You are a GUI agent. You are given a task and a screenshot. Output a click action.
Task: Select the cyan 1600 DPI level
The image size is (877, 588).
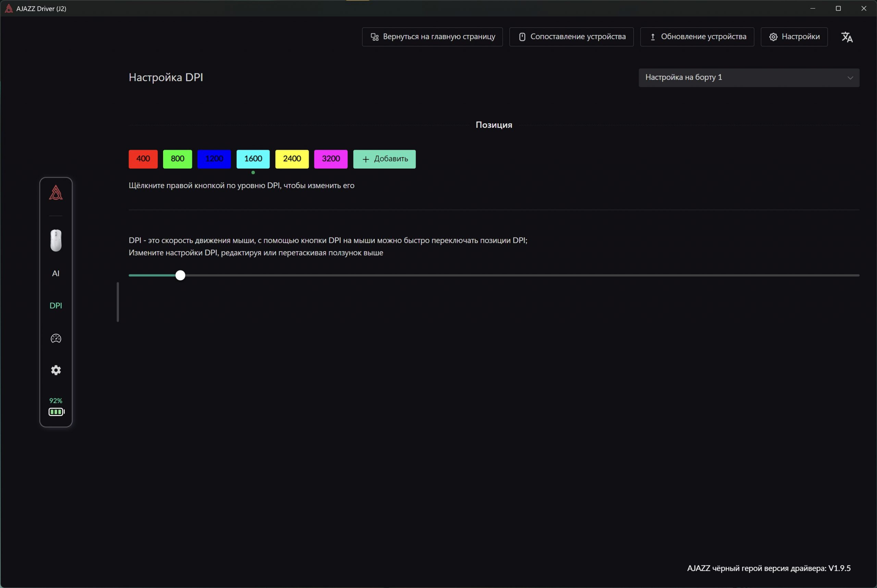pyautogui.click(x=253, y=159)
